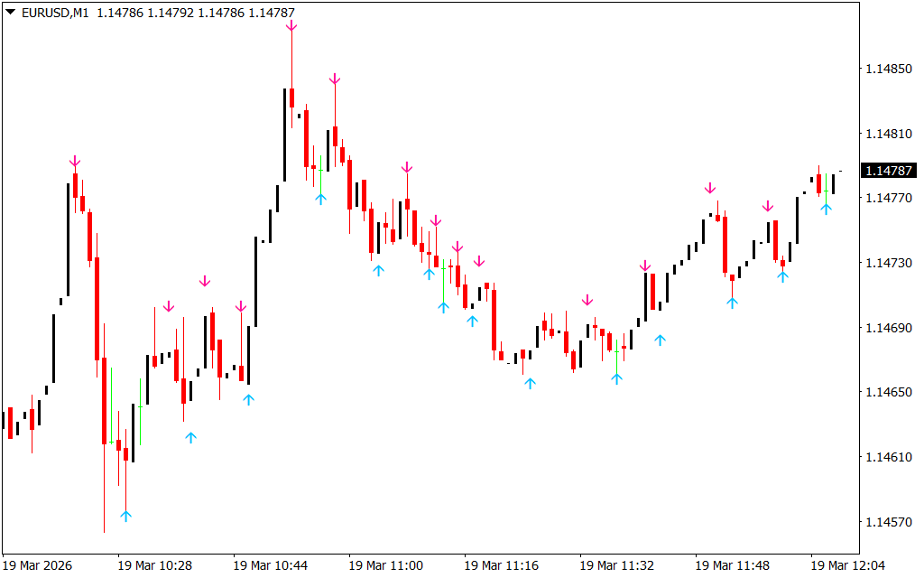Viewport: 924px width, 578px height.
Task: Select the 19 Mar 11:32 time label
Action: click(x=616, y=565)
